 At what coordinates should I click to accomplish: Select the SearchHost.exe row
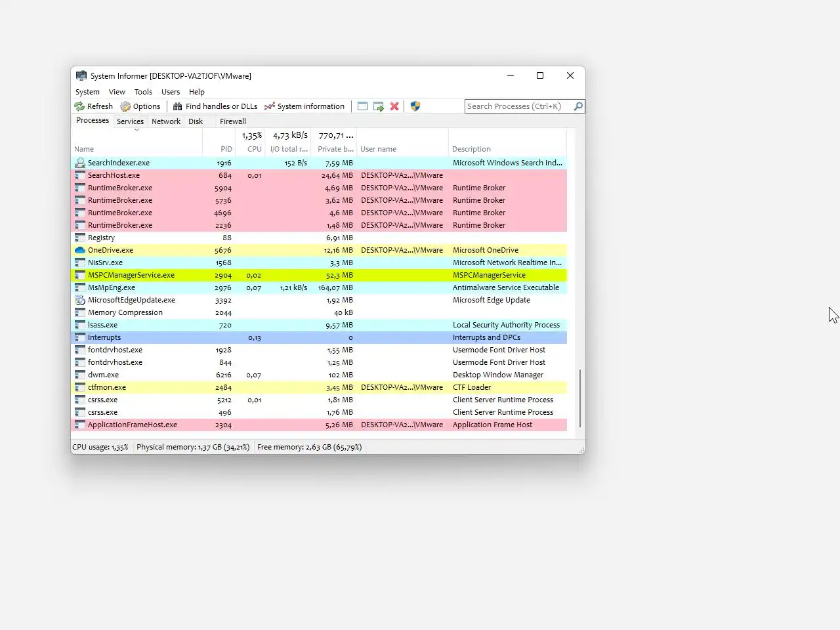point(319,175)
